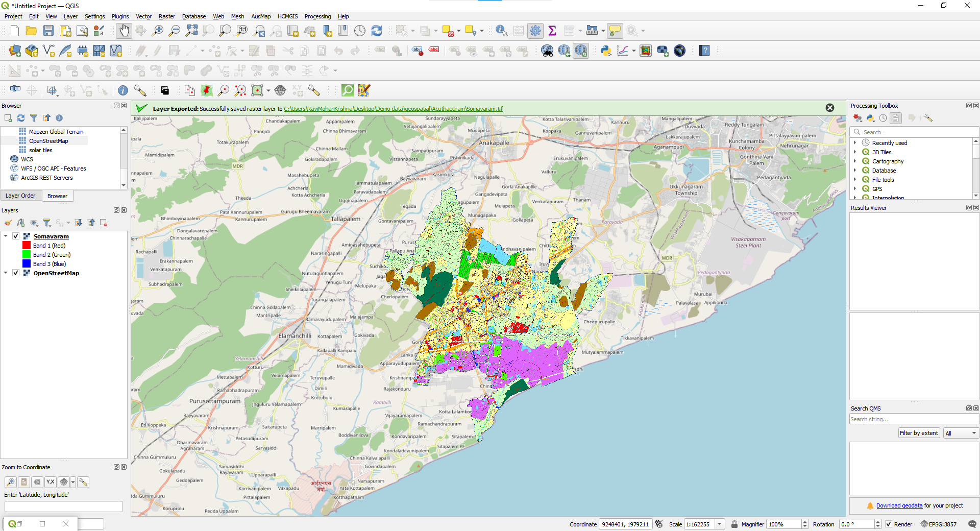Open Layer Styling panel brush icon

coord(8,223)
